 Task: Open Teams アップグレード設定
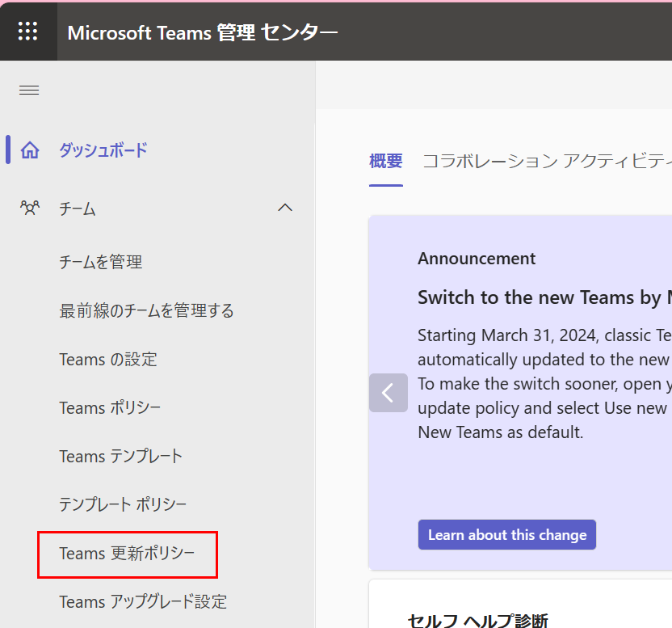(143, 601)
